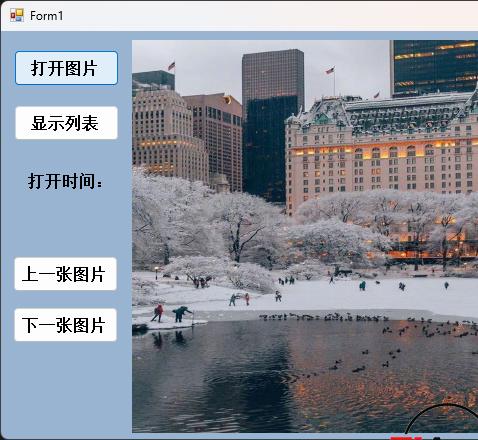
Task: Click the illuminated hotel building facade
Action: click(x=382, y=153)
